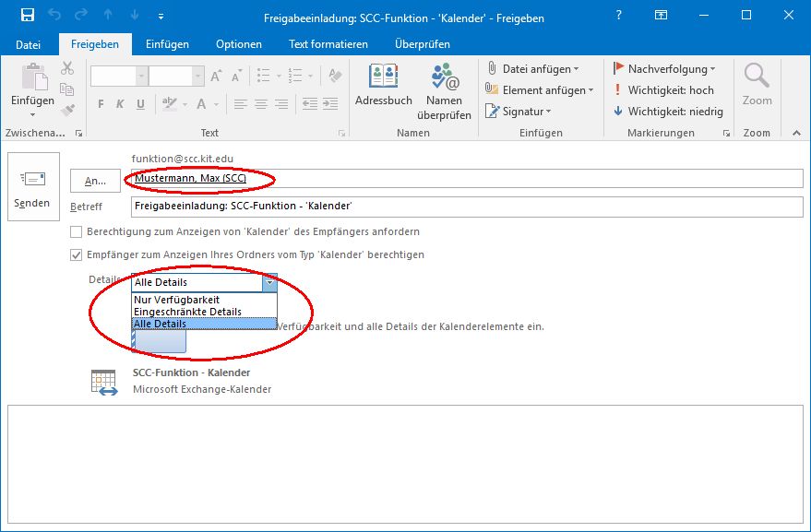Toggle Wichtigkeit: hoch
The width and height of the screenshot is (811, 532).
point(663,90)
